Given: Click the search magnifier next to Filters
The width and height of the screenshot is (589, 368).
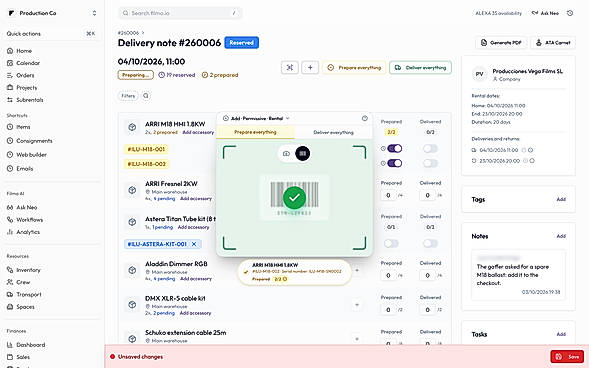Looking at the screenshot, I should pyautogui.click(x=146, y=96).
